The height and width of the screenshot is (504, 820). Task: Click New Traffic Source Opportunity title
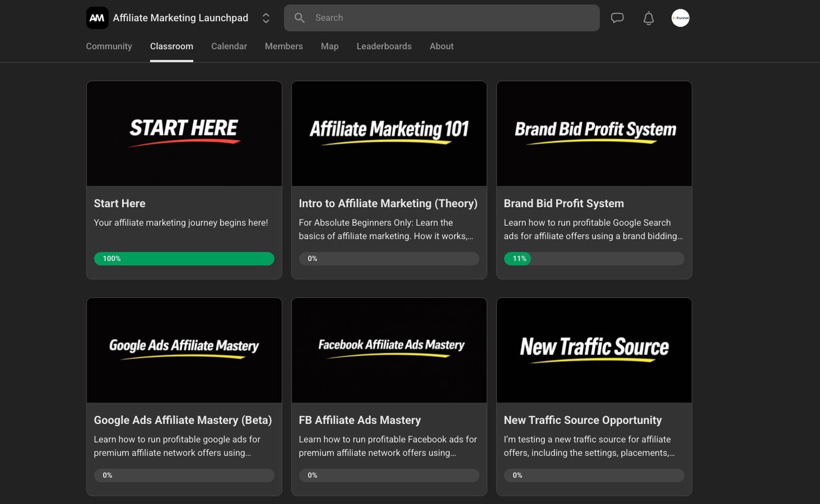coord(583,420)
